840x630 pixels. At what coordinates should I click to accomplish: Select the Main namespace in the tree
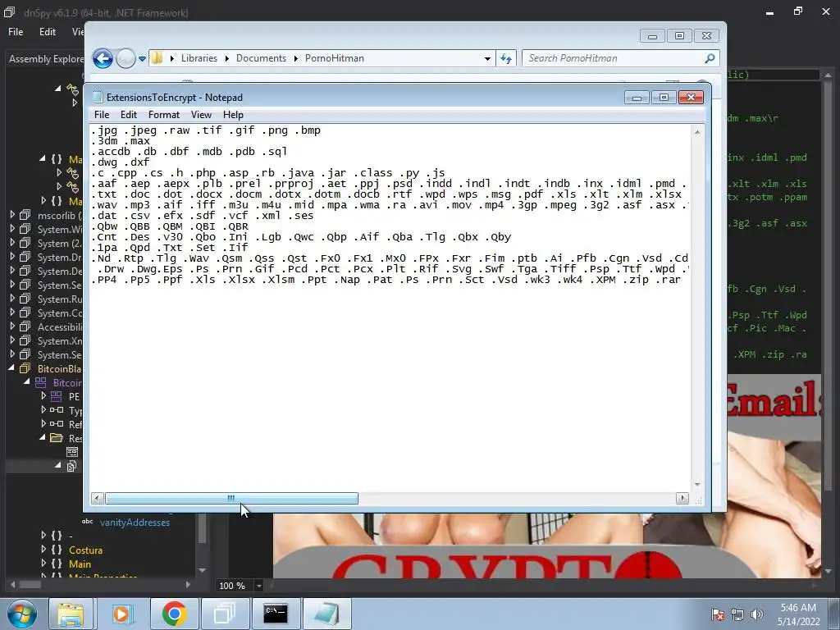(80, 564)
